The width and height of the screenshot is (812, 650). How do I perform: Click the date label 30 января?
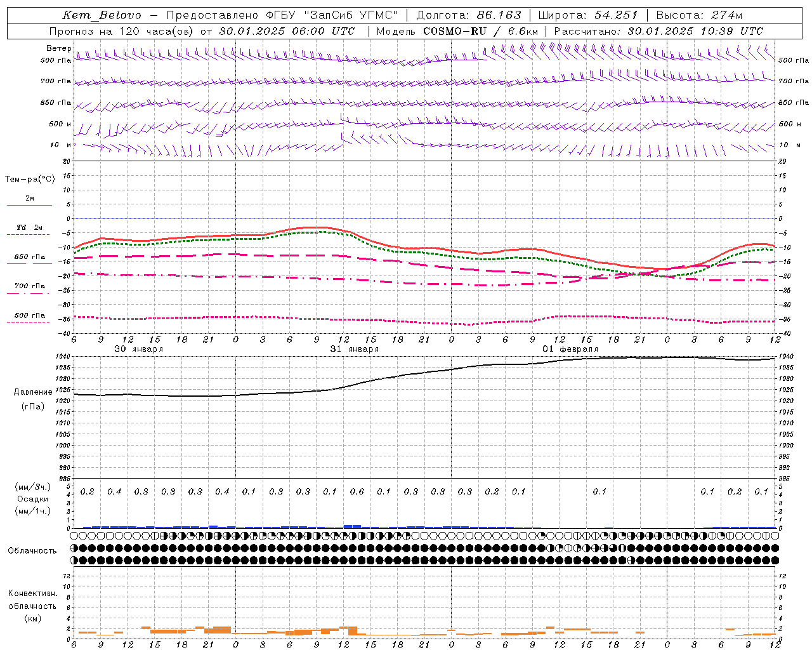coord(138,349)
